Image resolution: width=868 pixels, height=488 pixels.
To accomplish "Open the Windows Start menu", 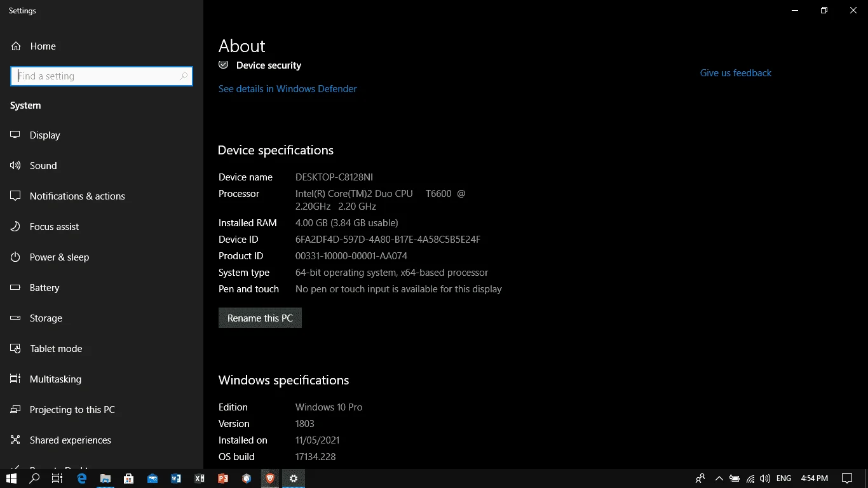I will (x=11, y=478).
